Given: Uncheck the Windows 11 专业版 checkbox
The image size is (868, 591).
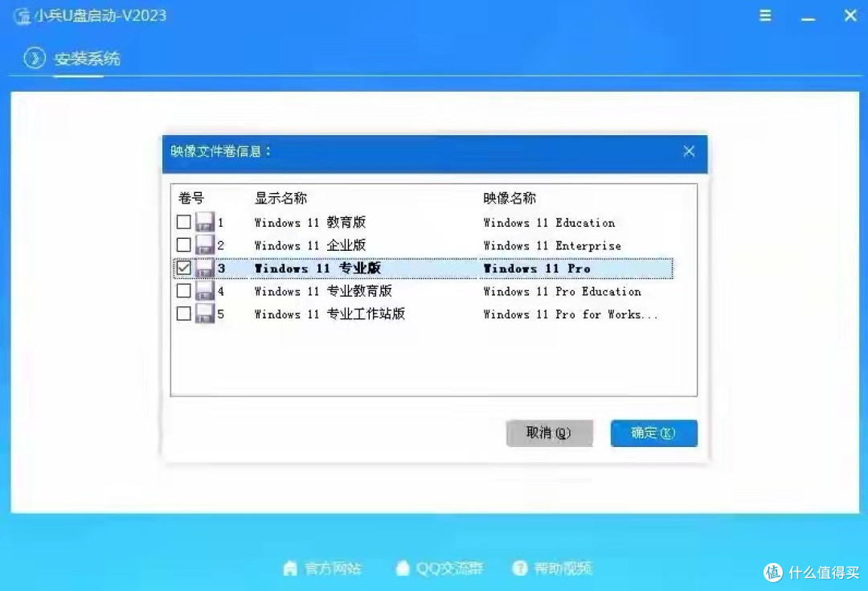Looking at the screenshot, I should (x=183, y=268).
